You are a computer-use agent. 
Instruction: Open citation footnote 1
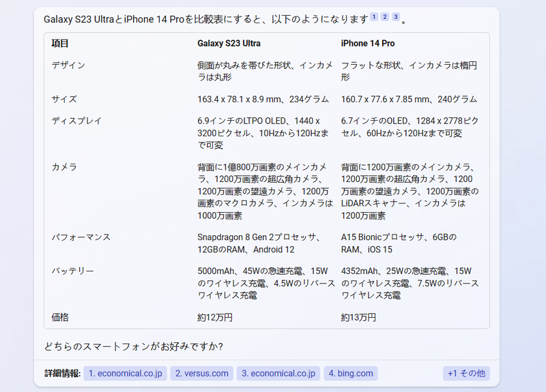(x=374, y=16)
